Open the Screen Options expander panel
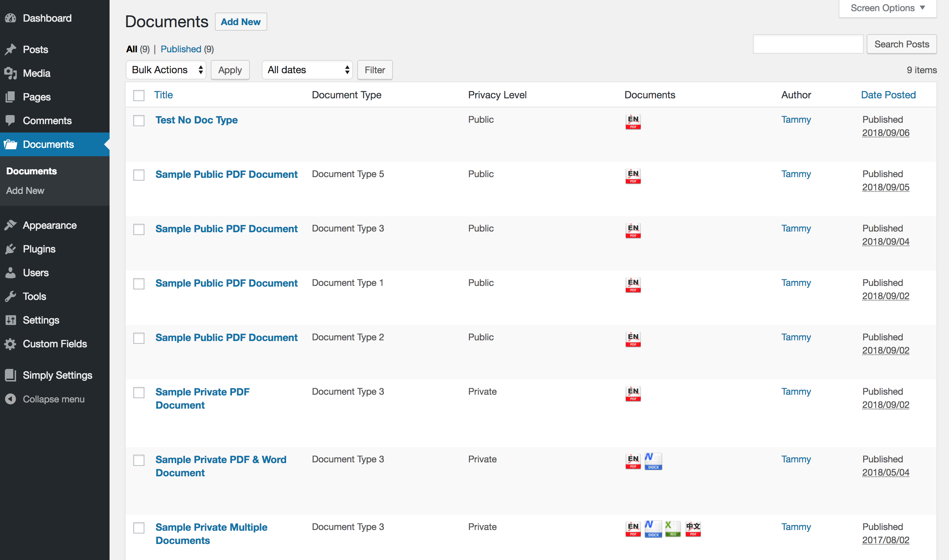Viewport: 949px width, 560px height. (x=886, y=8)
